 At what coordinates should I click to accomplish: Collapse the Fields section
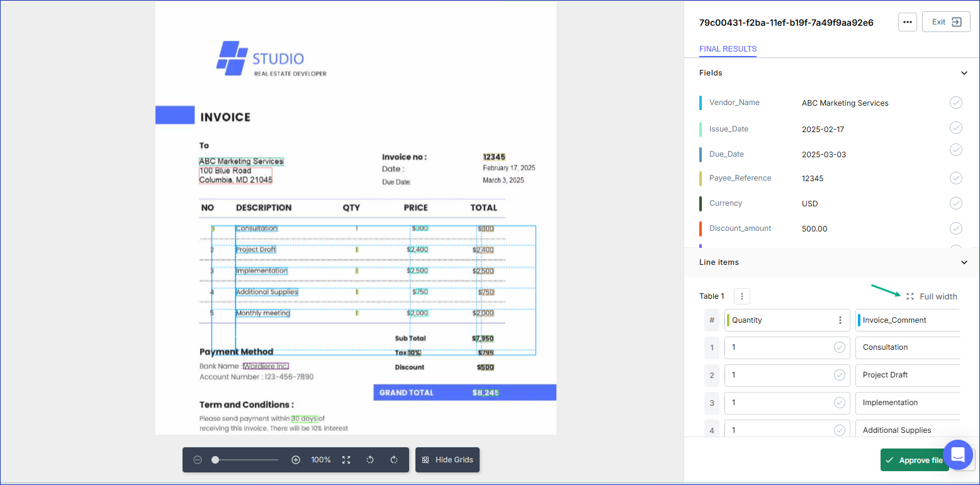coord(964,73)
